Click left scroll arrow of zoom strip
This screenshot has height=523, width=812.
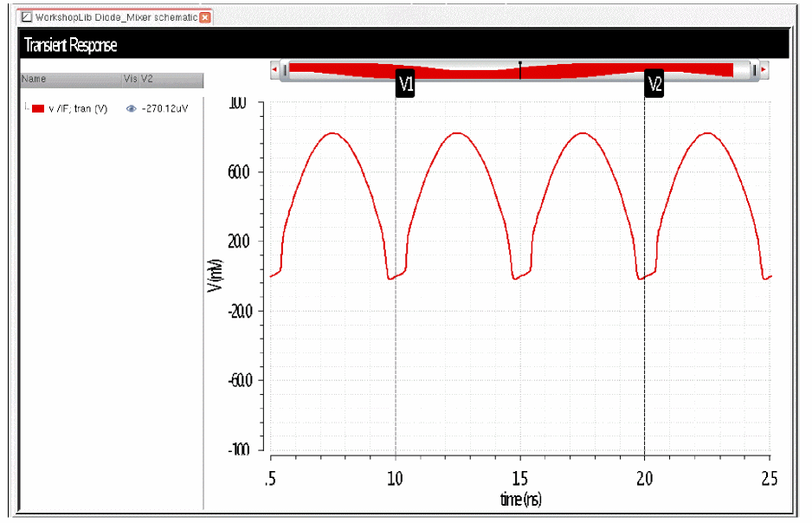pyautogui.click(x=275, y=70)
